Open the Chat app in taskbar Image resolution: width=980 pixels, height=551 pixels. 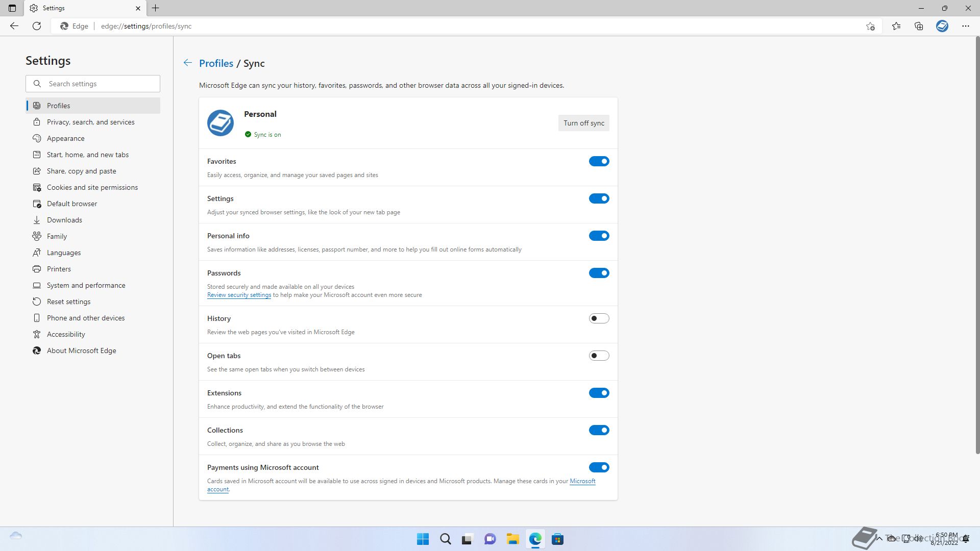click(490, 539)
